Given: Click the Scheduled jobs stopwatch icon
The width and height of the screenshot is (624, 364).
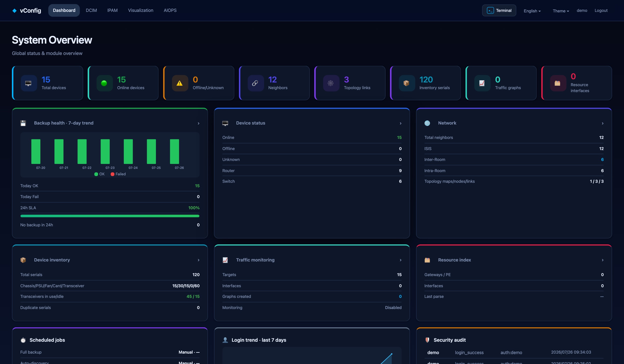Looking at the screenshot, I should pos(23,340).
